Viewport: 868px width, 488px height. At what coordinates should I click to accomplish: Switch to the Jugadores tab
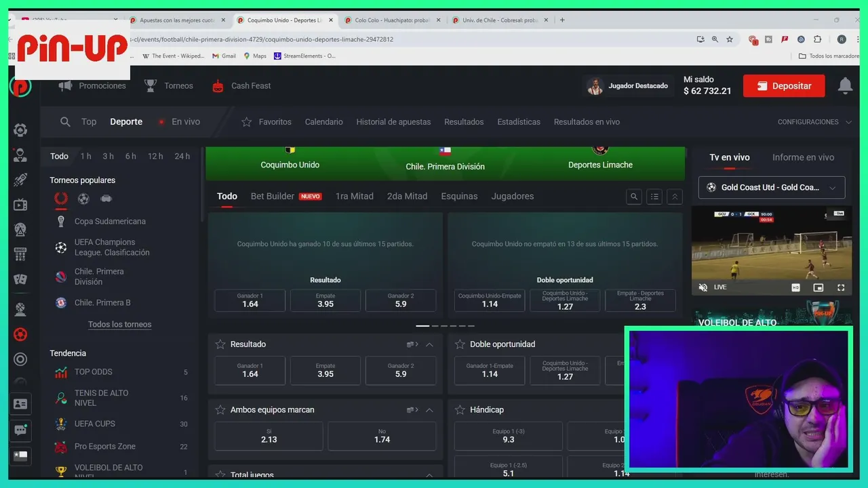[512, 197]
